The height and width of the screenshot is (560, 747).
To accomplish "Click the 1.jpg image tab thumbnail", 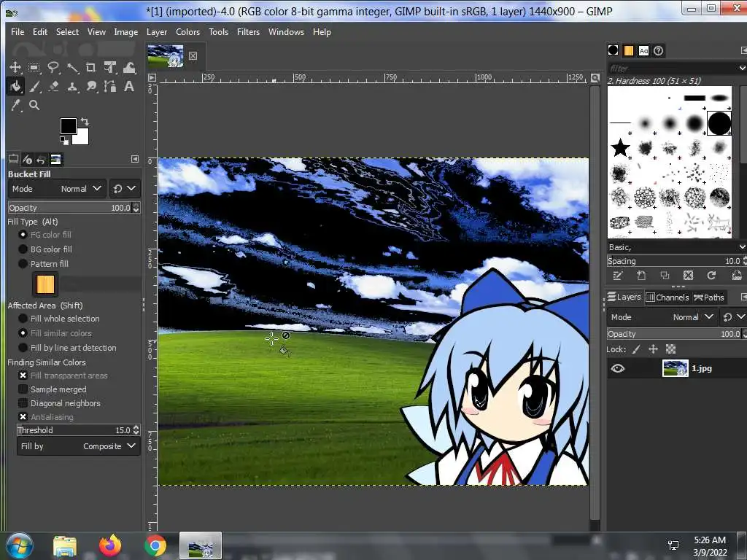I will [x=166, y=56].
